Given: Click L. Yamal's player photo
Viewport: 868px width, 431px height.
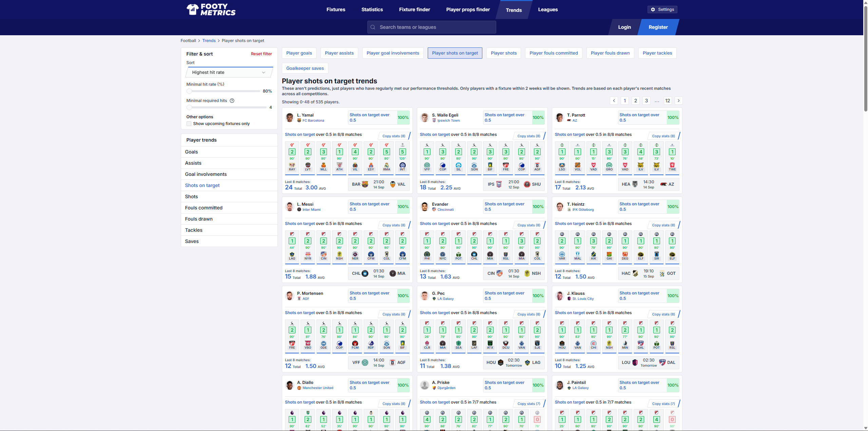Looking at the screenshot, I should point(290,118).
